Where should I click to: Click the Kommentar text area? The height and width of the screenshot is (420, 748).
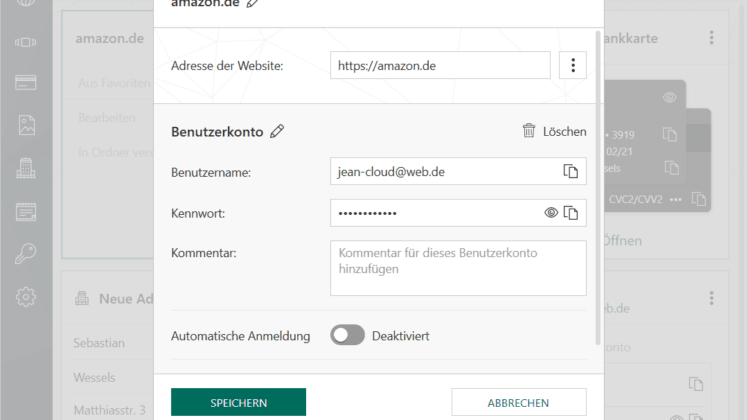tap(458, 268)
